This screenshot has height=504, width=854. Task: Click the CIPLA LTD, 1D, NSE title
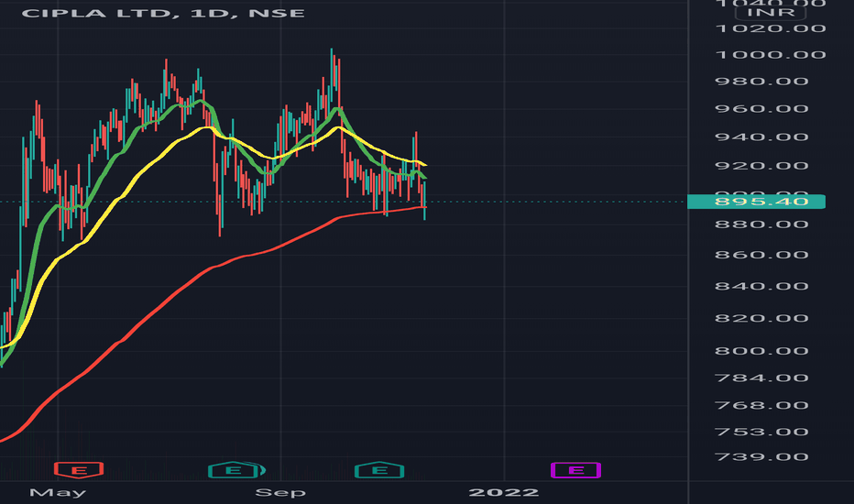[163, 13]
